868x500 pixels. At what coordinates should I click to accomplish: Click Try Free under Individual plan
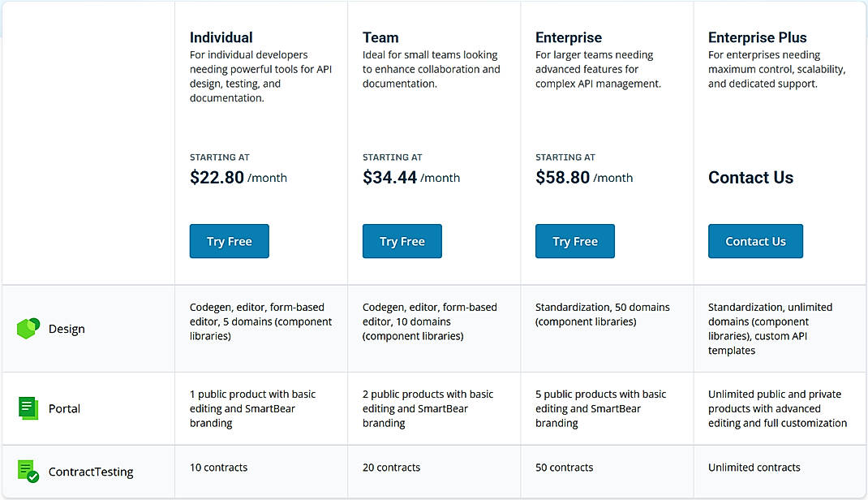229,241
